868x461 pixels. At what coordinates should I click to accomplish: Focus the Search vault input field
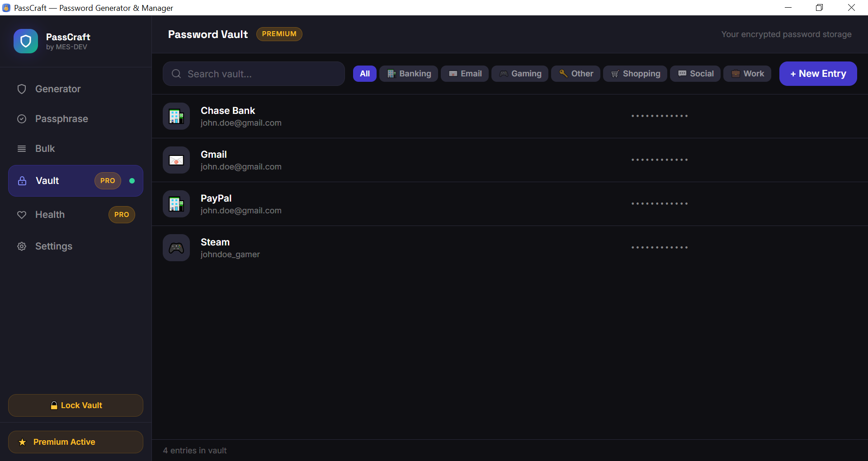[254, 74]
